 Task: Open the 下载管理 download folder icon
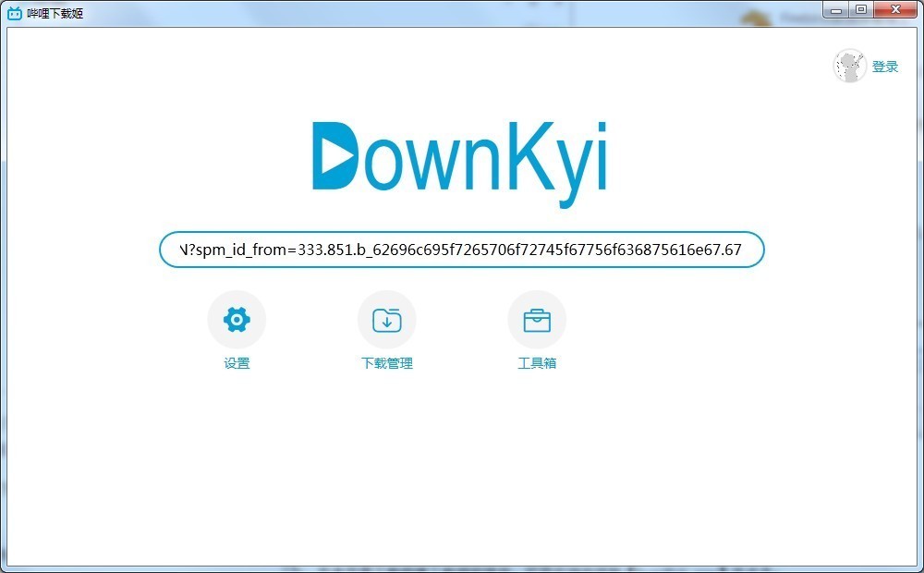(x=386, y=320)
